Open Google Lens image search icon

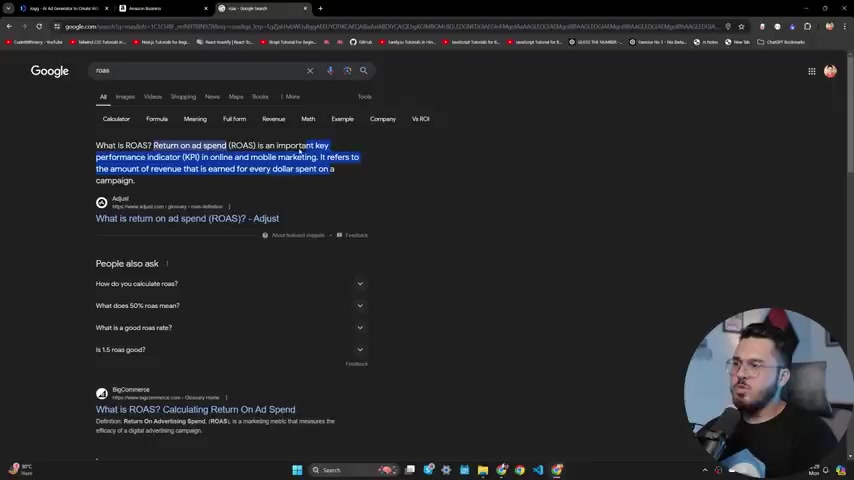pyautogui.click(x=347, y=70)
